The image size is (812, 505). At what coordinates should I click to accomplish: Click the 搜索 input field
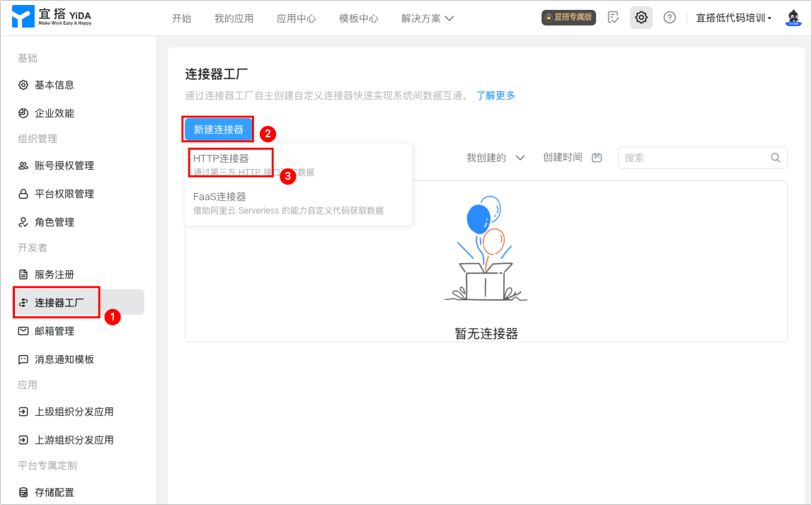coord(690,158)
